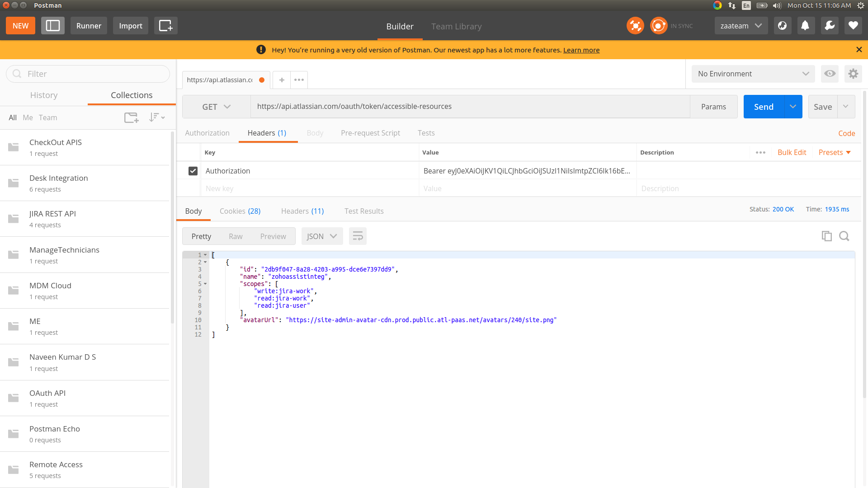Image resolution: width=868 pixels, height=488 pixels.
Task: Click the heart icon
Action: (853, 26)
